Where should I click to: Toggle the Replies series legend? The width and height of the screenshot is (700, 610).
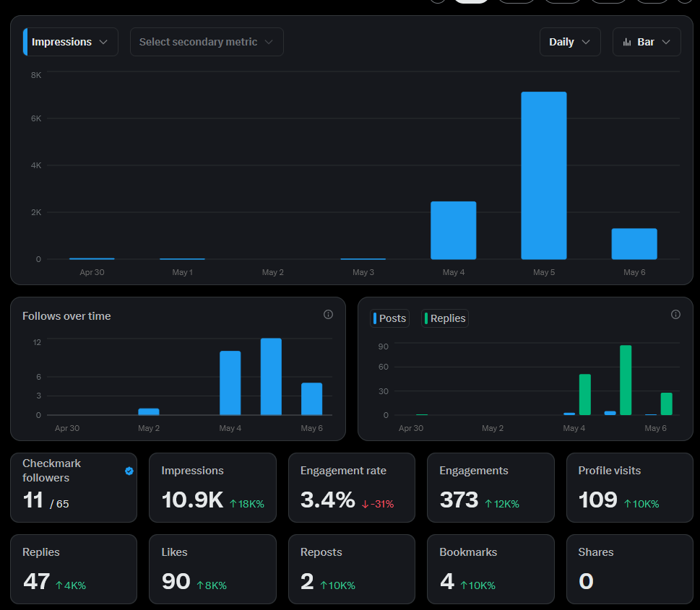pos(445,318)
